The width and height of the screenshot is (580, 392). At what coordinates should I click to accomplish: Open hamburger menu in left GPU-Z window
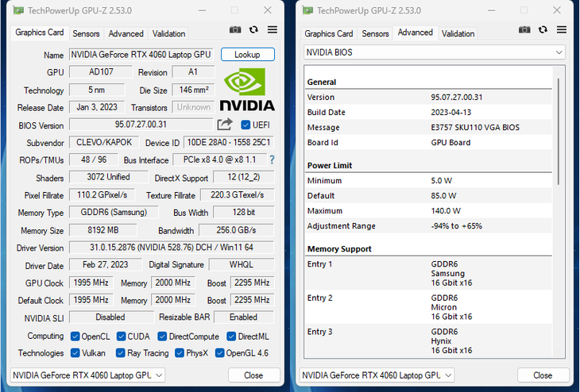(x=273, y=29)
